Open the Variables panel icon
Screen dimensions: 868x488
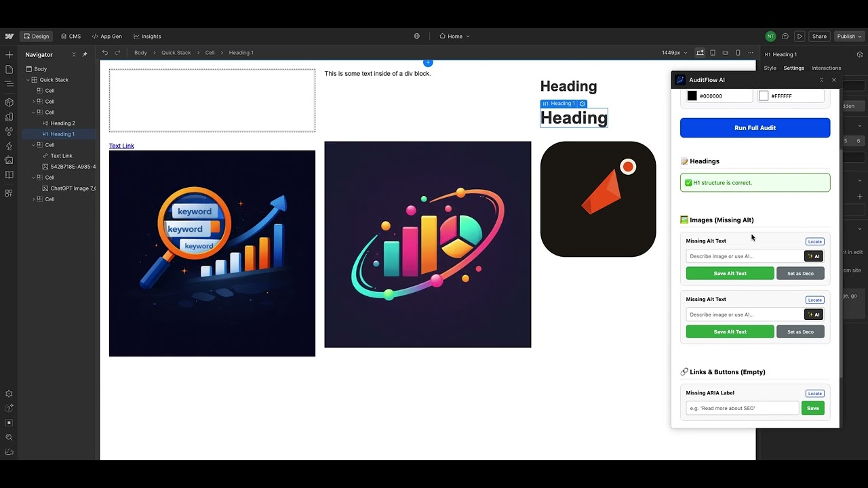(9, 117)
